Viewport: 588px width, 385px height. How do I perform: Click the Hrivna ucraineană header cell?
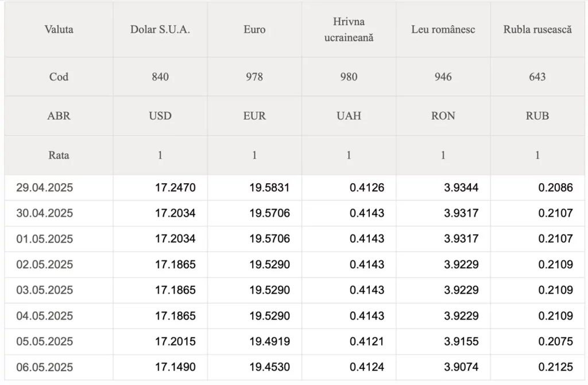tap(349, 29)
